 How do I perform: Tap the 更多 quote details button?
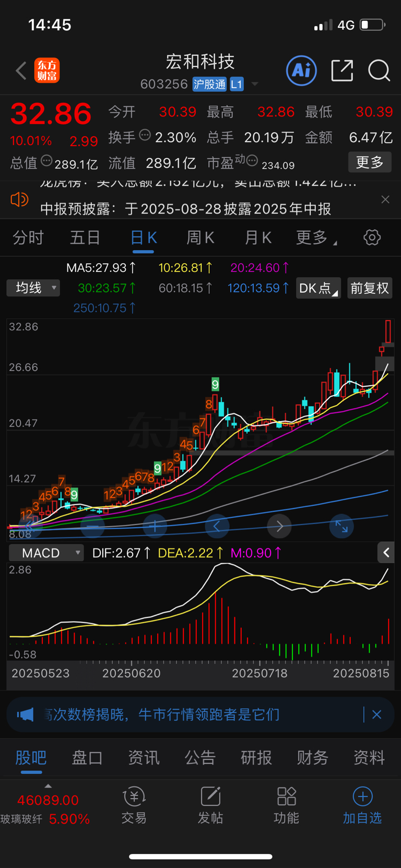(370, 162)
